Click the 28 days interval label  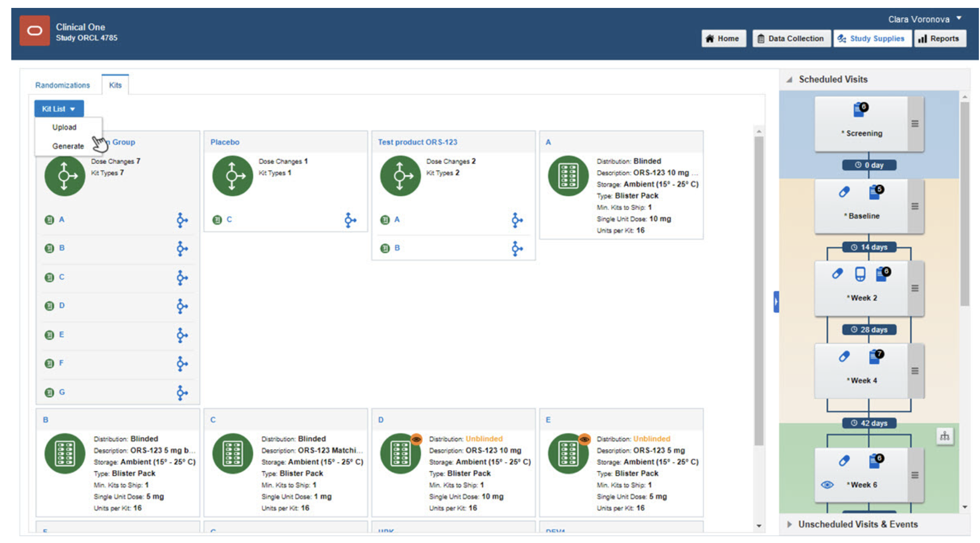point(869,330)
